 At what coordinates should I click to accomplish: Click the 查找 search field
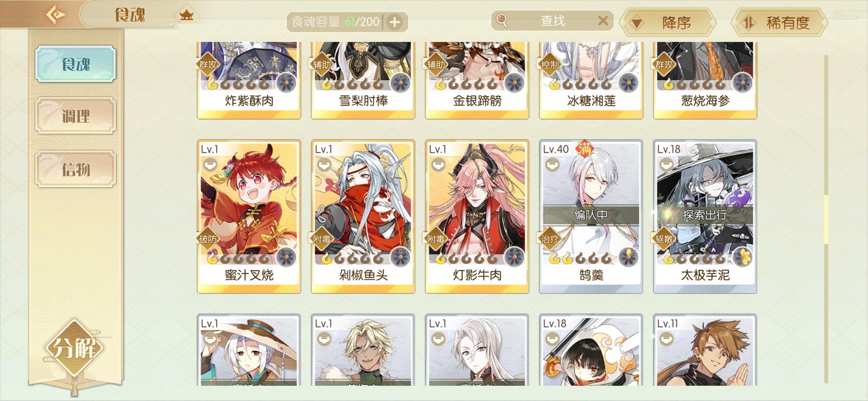pos(552,21)
